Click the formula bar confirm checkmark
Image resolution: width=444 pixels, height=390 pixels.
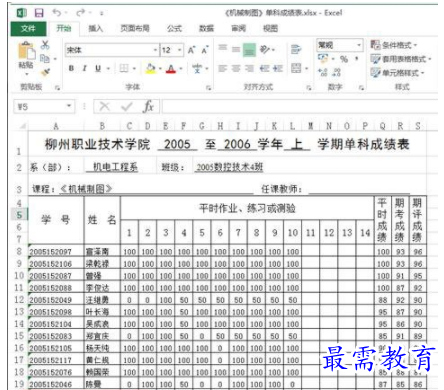tap(127, 107)
